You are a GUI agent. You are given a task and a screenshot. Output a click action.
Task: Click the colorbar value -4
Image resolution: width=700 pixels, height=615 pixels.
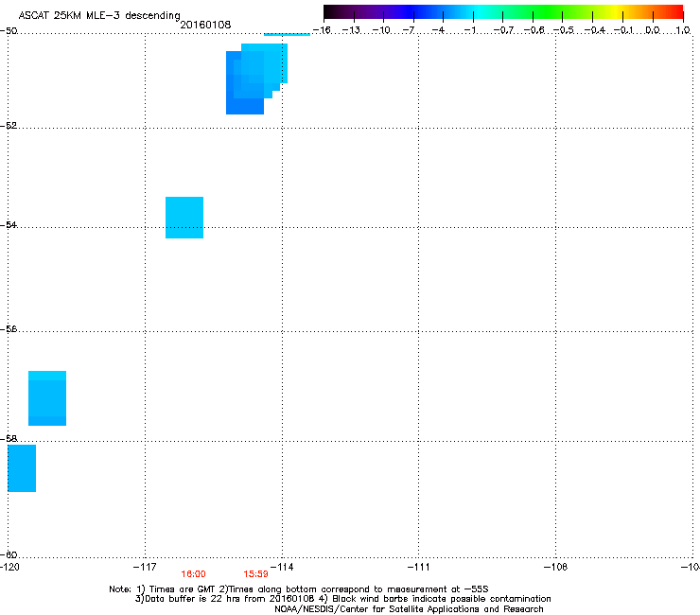[438, 30]
